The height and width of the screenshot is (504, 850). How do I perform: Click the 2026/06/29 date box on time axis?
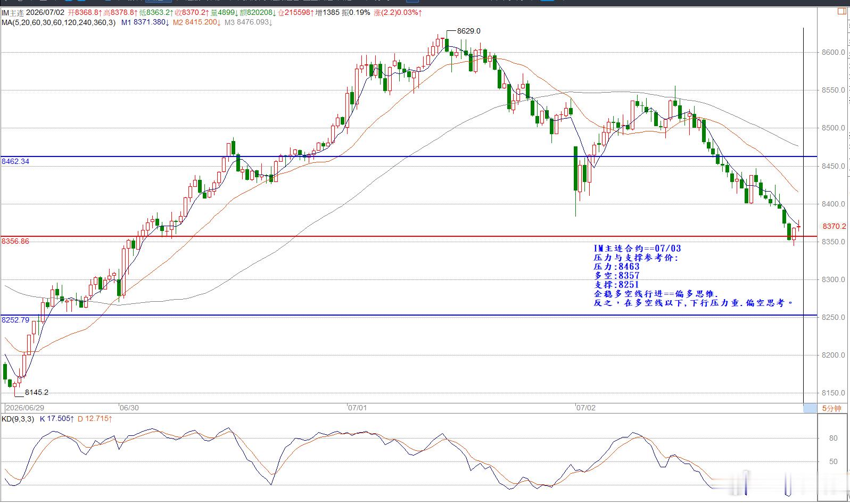coord(24,408)
